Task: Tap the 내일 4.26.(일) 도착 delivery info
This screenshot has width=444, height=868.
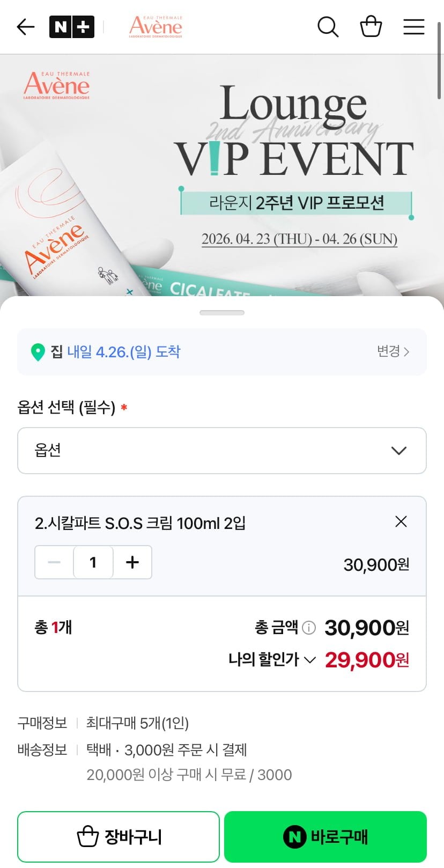Action: (x=124, y=352)
